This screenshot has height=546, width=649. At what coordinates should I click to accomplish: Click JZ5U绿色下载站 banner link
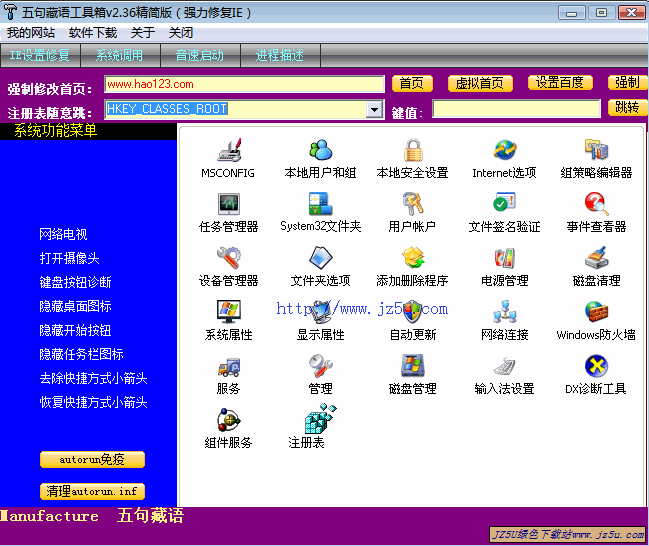pyautogui.click(x=568, y=534)
